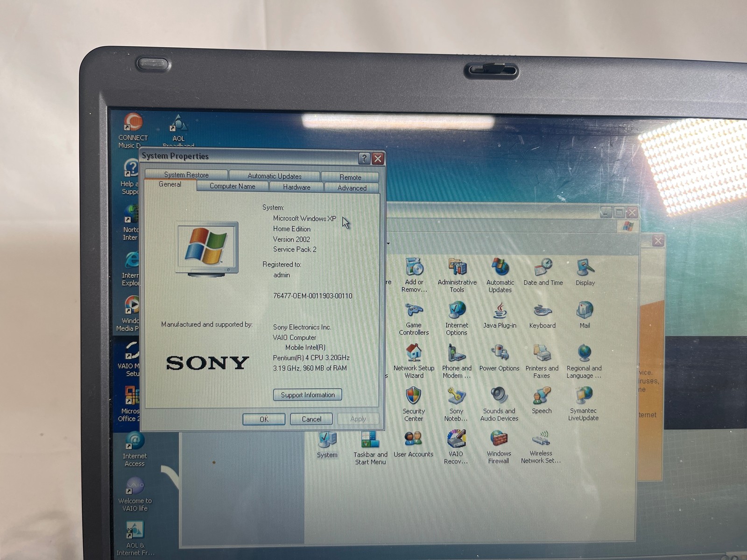This screenshot has height=560, width=747.
Task: Select Internet Access desktop icon
Action: coord(134,449)
